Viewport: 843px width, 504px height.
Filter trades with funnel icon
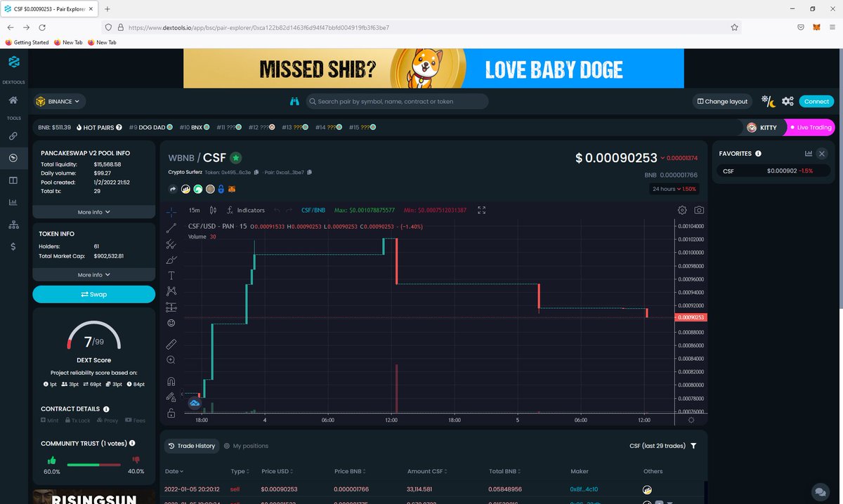tap(693, 446)
